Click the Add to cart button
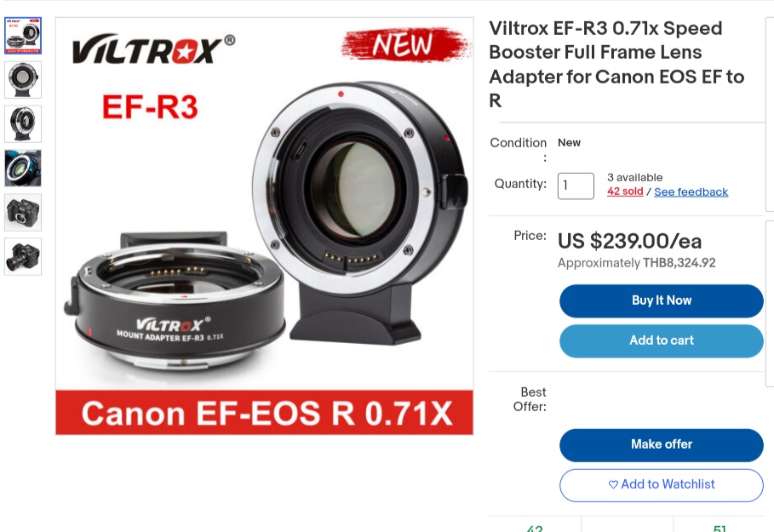This screenshot has width=774, height=532. (662, 341)
